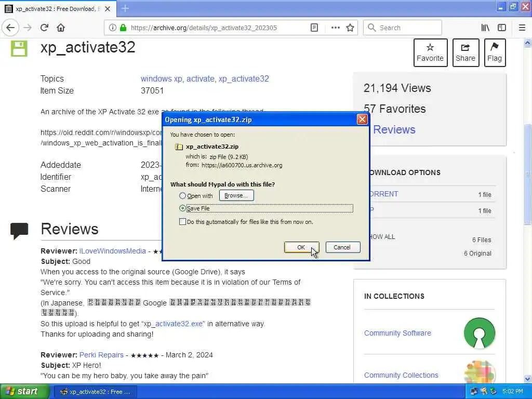
Task: Open the Community Collections link
Action: point(401,375)
